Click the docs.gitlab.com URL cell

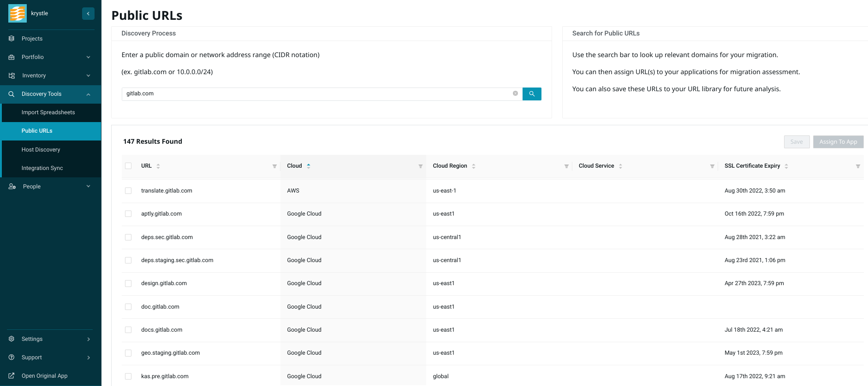(x=161, y=330)
